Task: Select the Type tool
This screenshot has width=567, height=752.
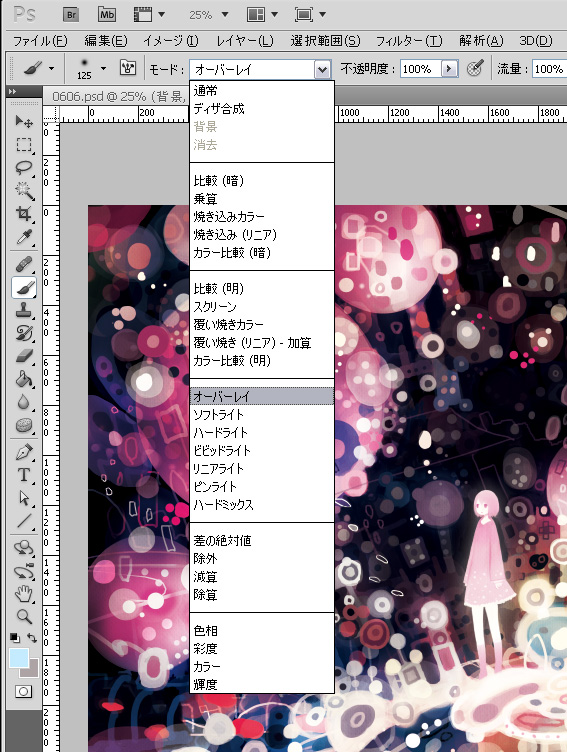Action: (x=24, y=475)
